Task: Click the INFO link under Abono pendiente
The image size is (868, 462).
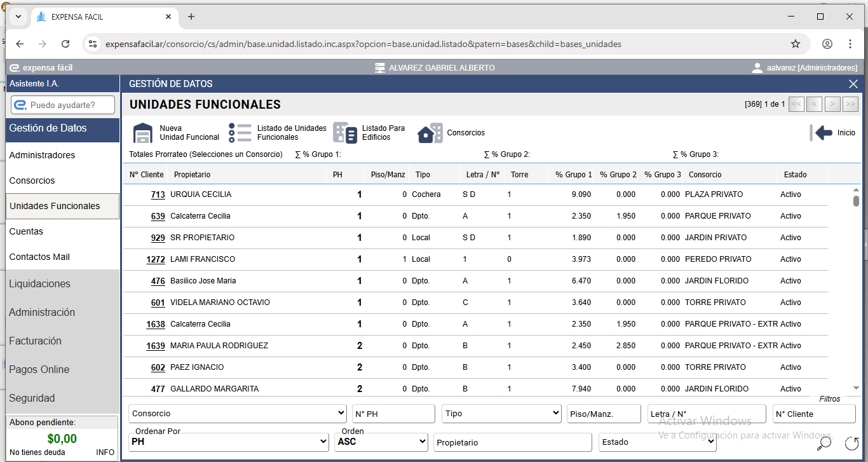Action: point(105,452)
